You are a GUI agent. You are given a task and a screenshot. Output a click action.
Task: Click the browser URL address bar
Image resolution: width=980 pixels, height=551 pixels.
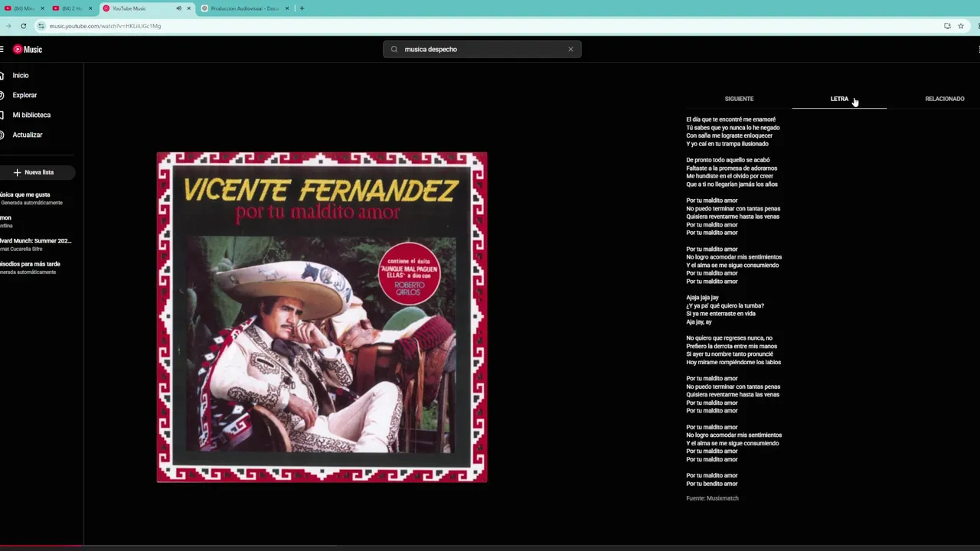pos(490,26)
